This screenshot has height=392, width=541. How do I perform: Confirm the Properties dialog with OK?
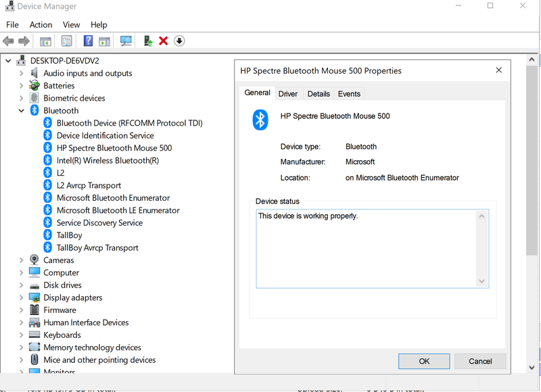(424, 361)
